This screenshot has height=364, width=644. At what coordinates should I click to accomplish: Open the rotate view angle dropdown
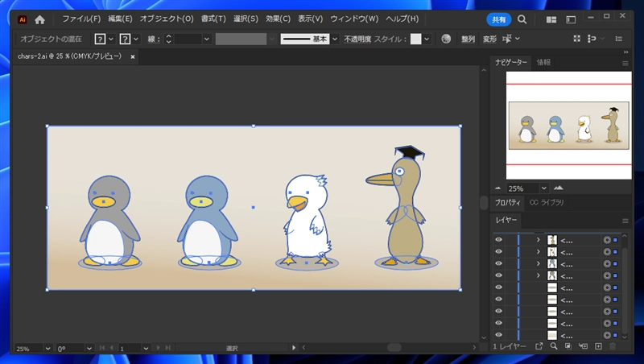(89, 349)
